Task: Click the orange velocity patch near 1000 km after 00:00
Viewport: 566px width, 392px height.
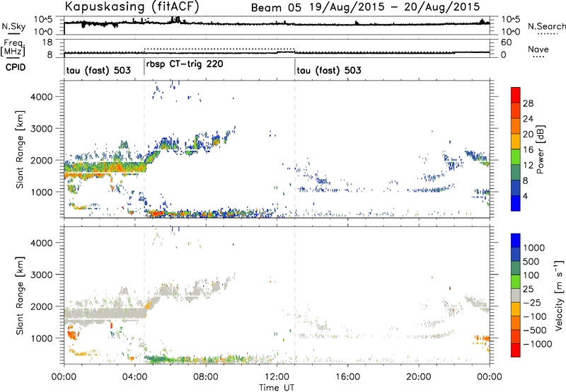Action: click(x=74, y=333)
